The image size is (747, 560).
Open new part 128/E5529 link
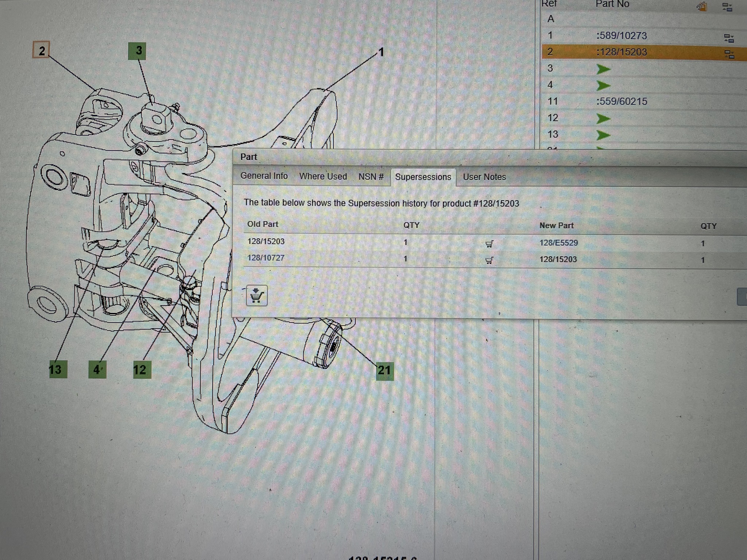(559, 243)
